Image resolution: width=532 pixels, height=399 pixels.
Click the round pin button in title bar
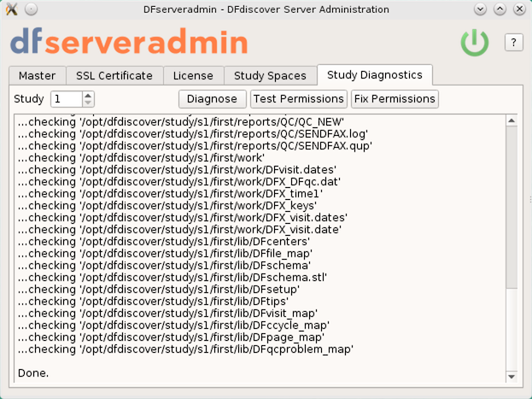pyautogui.click(x=32, y=9)
